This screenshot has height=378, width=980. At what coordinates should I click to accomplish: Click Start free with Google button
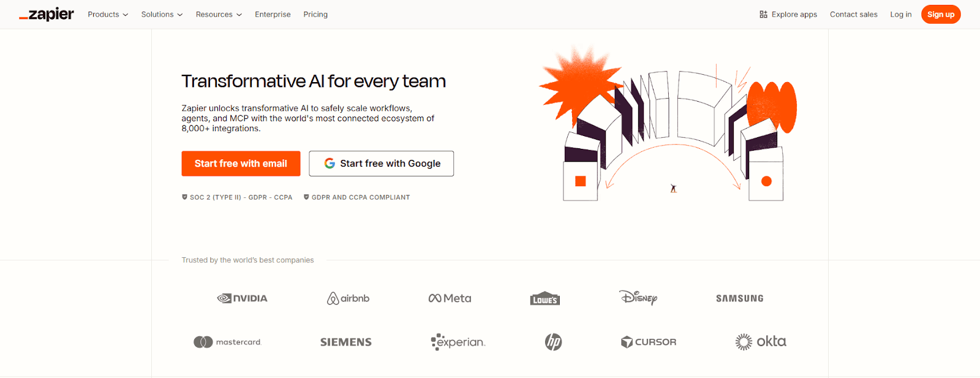(x=381, y=164)
